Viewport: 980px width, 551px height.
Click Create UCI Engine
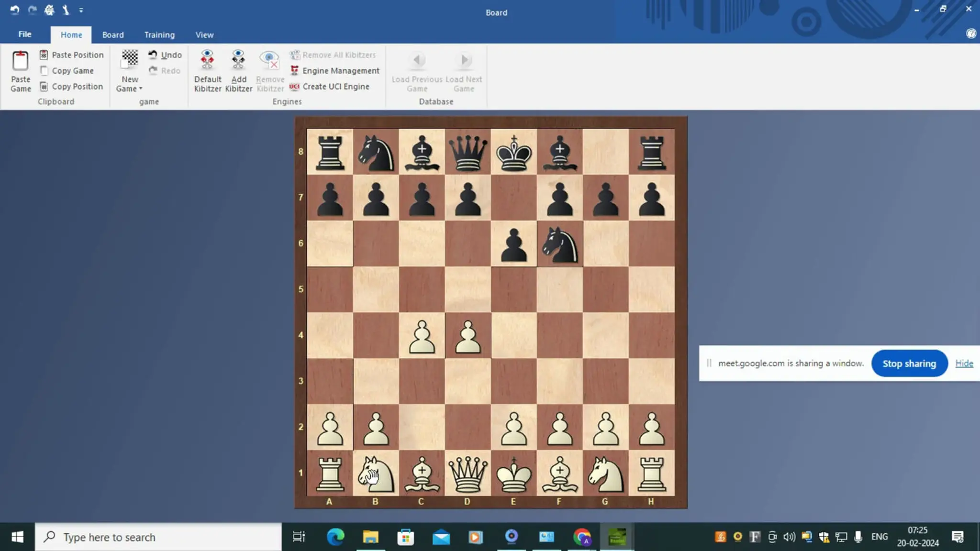pos(335,87)
